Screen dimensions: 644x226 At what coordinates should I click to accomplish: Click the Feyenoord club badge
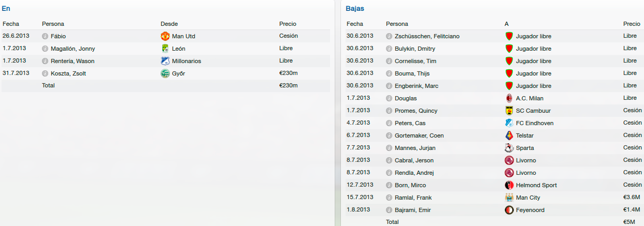pyautogui.click(x=509, y=210)
